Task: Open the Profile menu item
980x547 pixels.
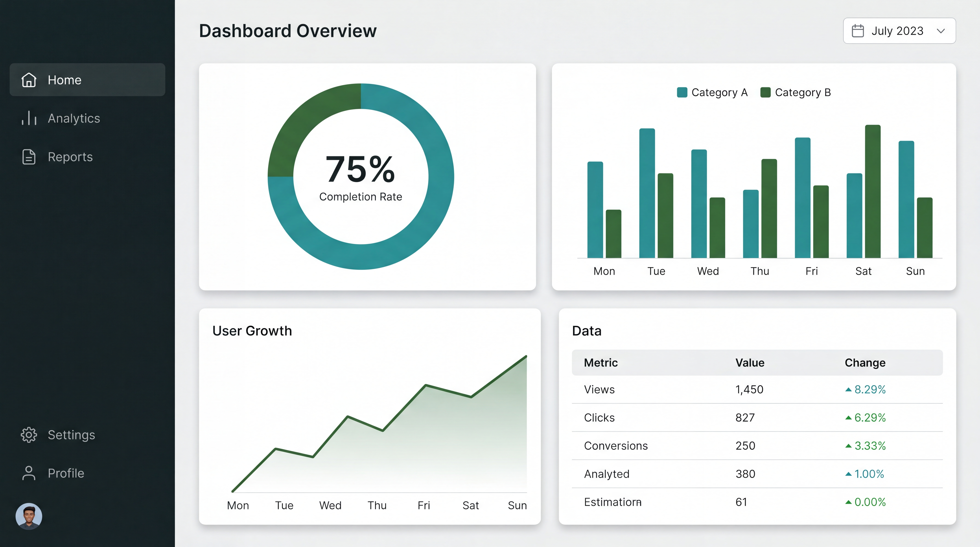Action: [87, 473]
